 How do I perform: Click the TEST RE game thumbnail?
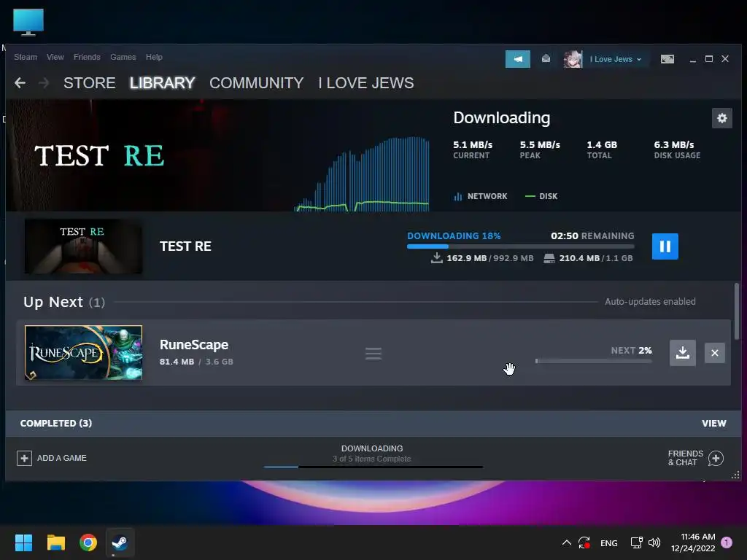tap(83, 246)
